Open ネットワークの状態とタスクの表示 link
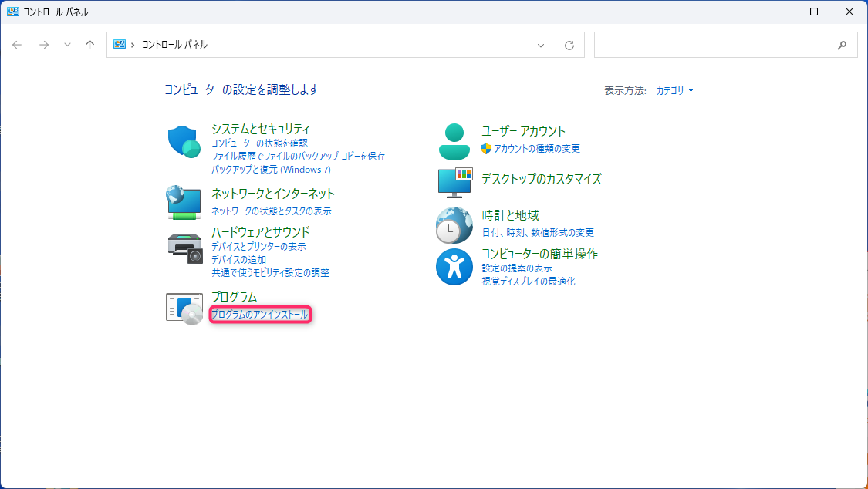This screenshot has height=489, width=868. click(272, 211)
